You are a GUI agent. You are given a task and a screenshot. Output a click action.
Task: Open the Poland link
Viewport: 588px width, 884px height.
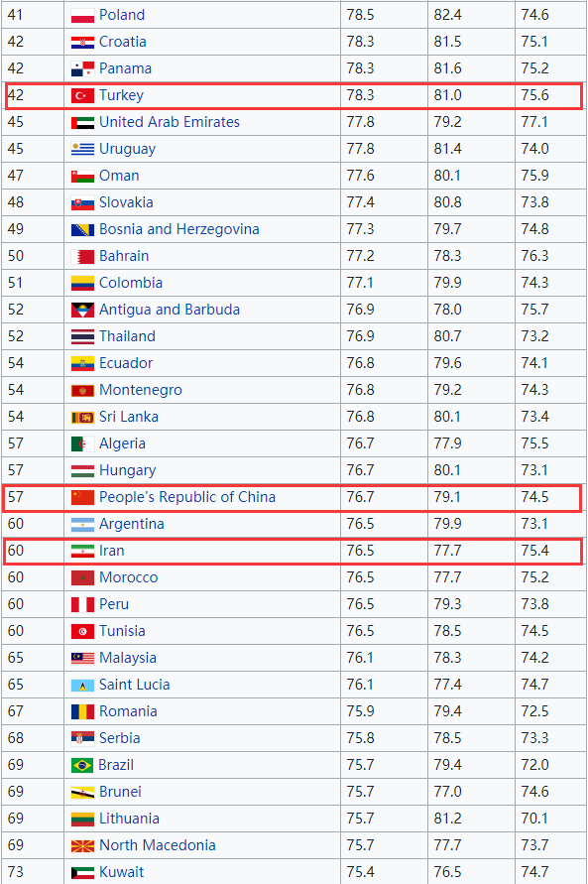point(122,15)
